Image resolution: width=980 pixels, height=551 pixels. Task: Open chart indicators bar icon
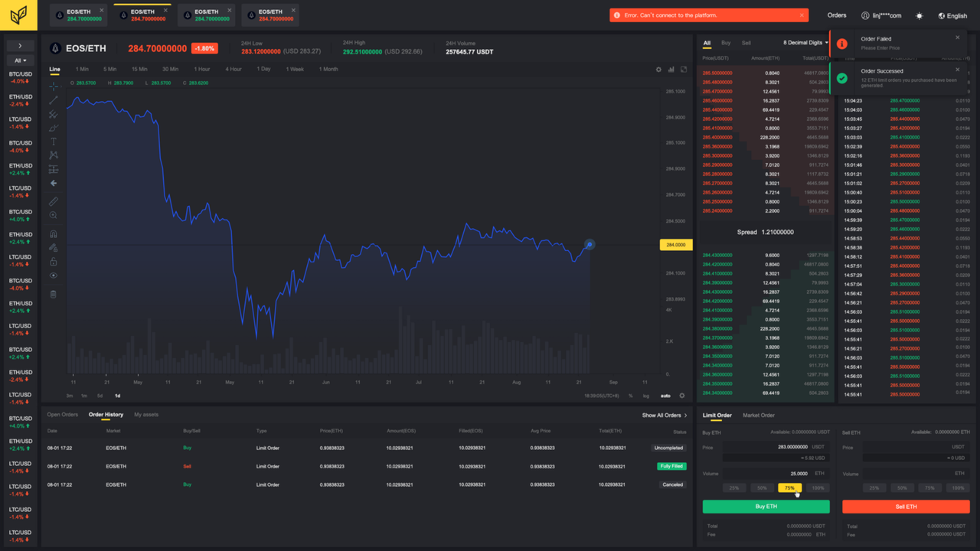(671, 70)
